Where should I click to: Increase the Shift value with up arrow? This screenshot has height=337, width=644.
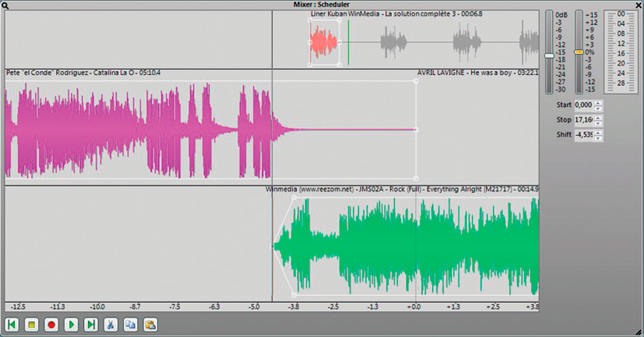click(x=598, y=132)
